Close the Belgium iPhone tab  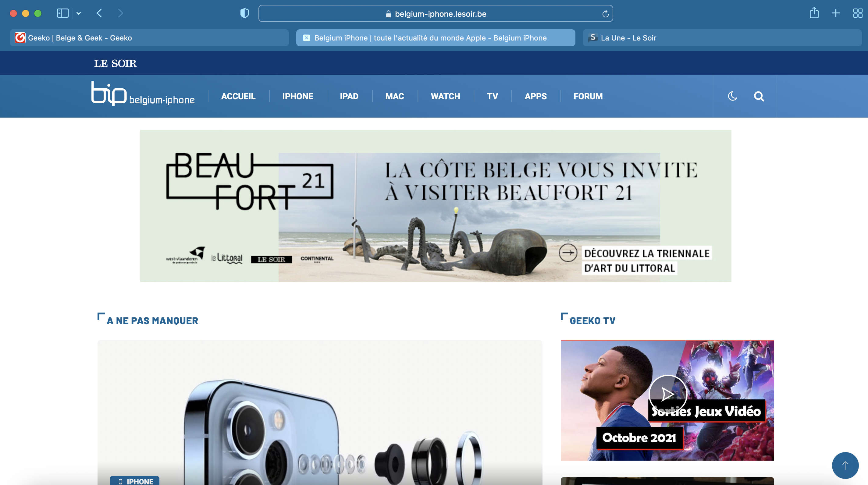click(306, 38)
